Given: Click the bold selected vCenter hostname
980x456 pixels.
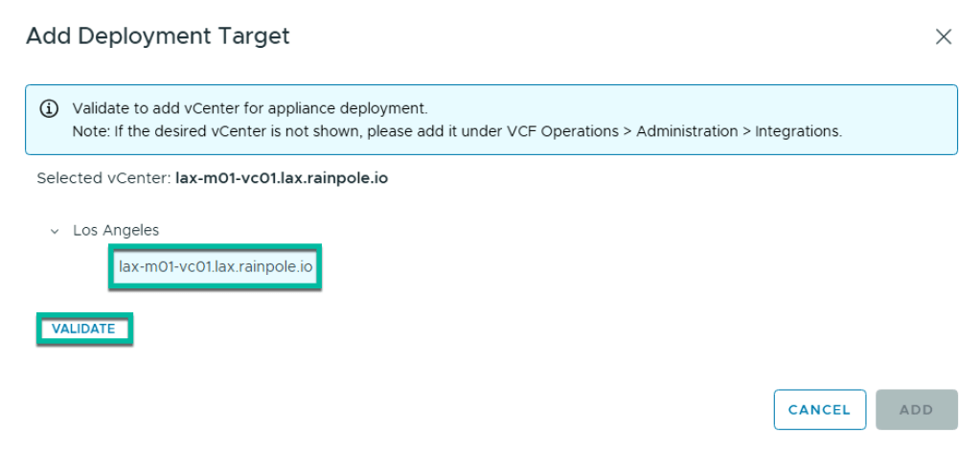Looking at the screenshot, I should pos(282,179).
